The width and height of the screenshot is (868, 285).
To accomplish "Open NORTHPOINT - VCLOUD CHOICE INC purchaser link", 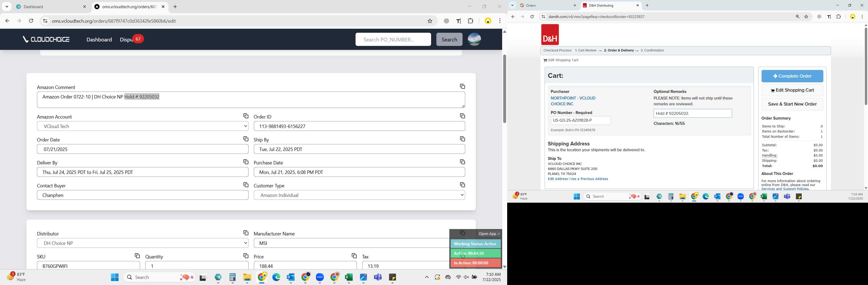I will [573, 101].
